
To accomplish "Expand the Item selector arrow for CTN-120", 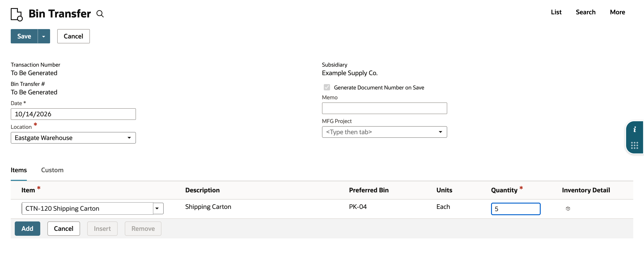I will pos(157,208).
